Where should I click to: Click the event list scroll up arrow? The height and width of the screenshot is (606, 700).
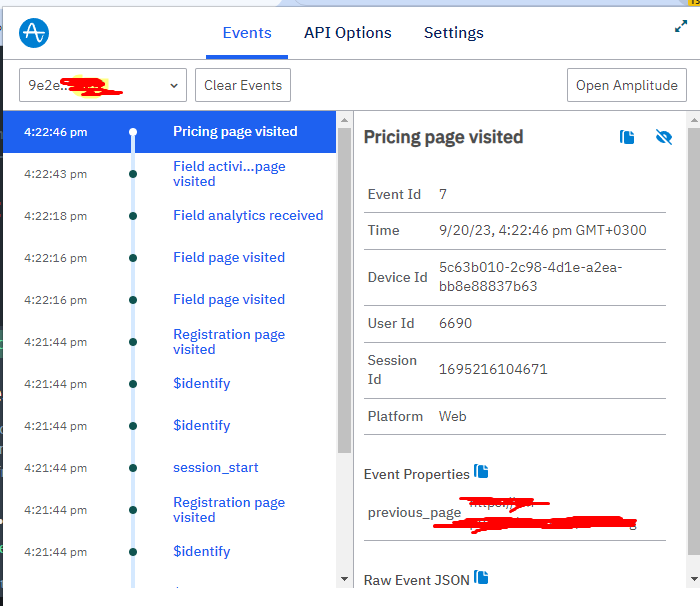pos(344,120)
